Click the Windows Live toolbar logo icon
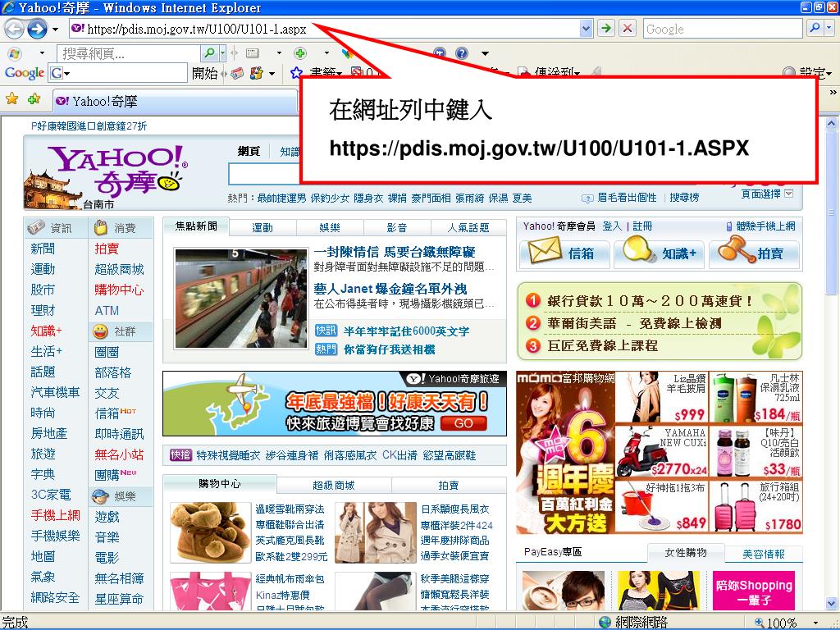This screenshot has height=630, width=840. point(15,53)
